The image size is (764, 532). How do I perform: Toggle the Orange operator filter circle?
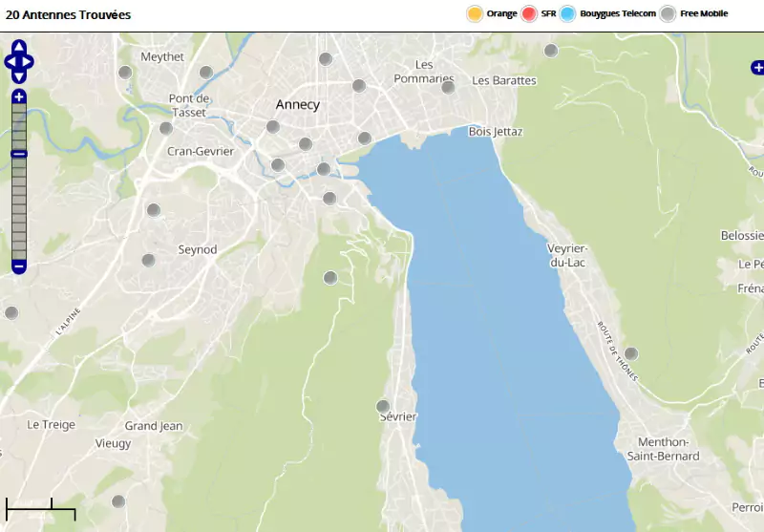475,13
